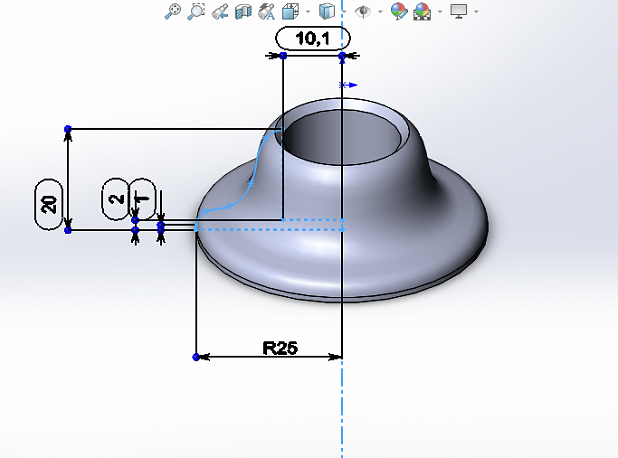Viewport: 618px width, 458px height.
Task: Select the 10,1 dimension value
Action: (x=313, y=39)
